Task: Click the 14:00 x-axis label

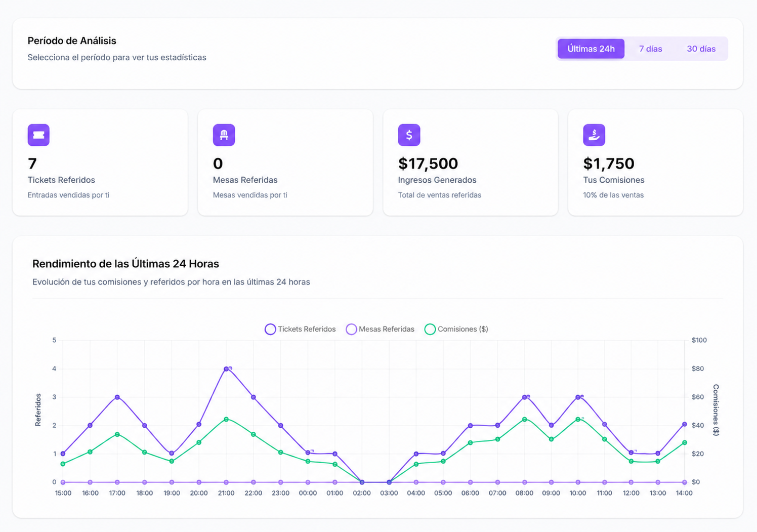Action: tap(684, 493)
